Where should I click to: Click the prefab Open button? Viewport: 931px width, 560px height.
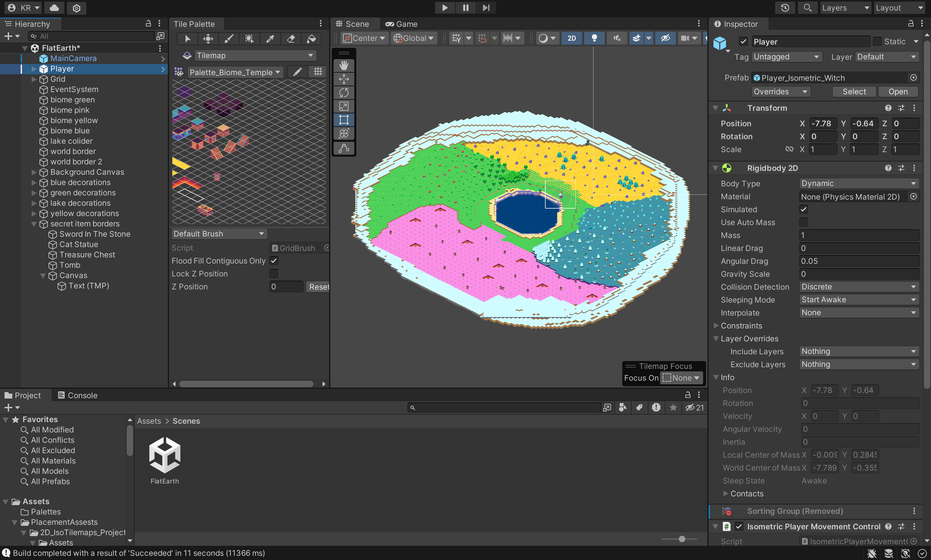pos(898,92)
